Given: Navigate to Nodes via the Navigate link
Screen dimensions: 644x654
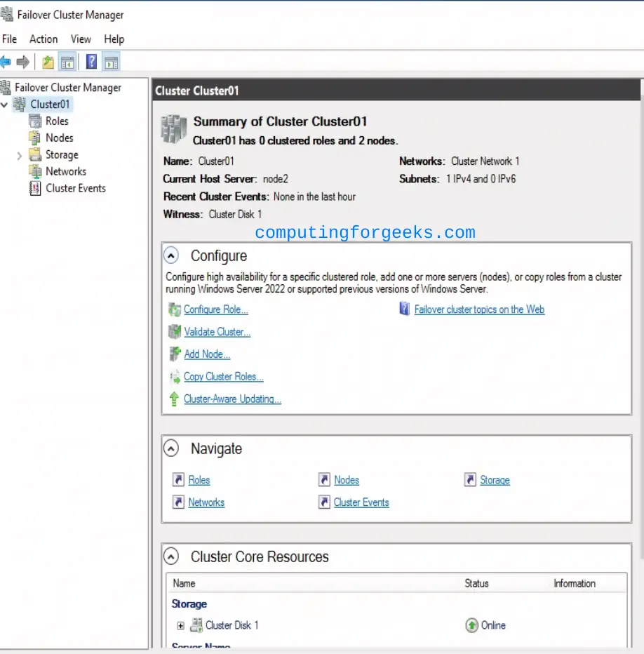Looking at the screenshot, I should click(346, 480).
